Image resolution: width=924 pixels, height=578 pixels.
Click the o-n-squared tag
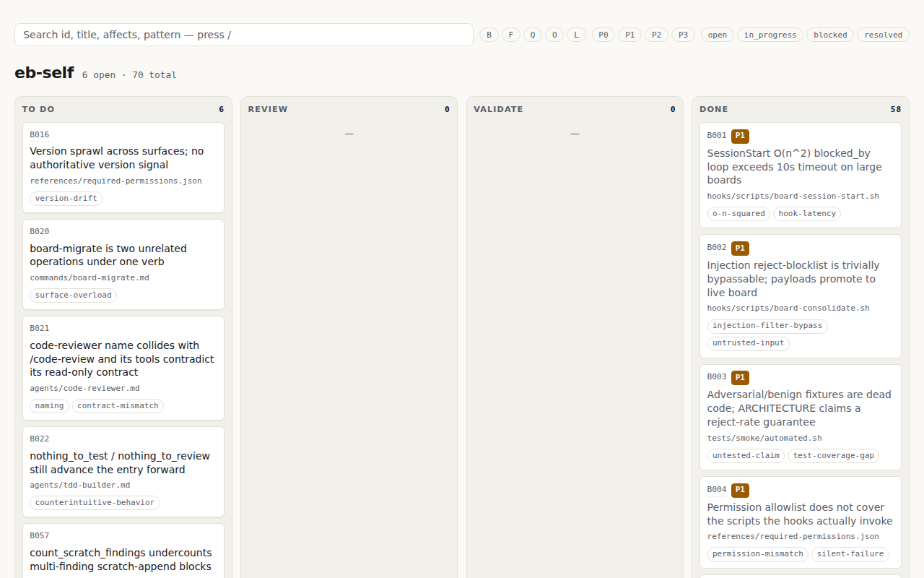point(738,213)
